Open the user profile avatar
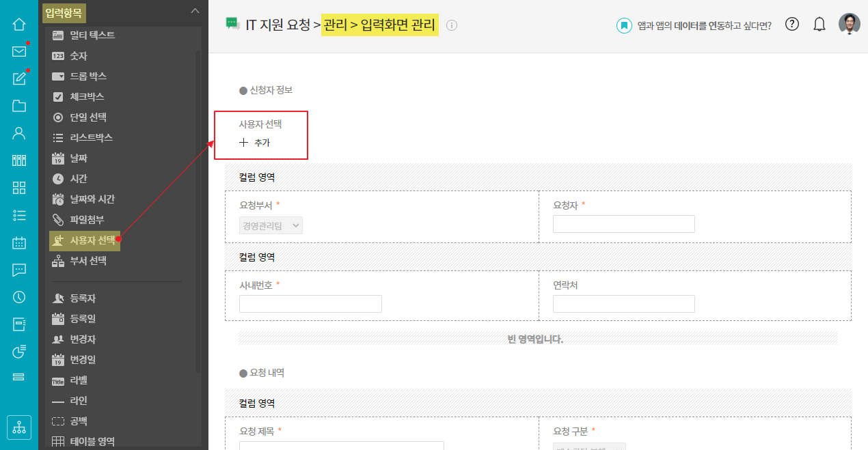The width and height of the screenshot is (868, 450). coord(850,25)
